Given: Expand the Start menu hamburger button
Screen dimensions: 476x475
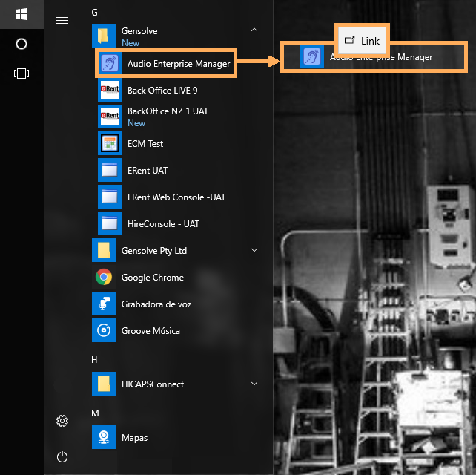Looking at the screenshot, I should (x=62, y=20).
